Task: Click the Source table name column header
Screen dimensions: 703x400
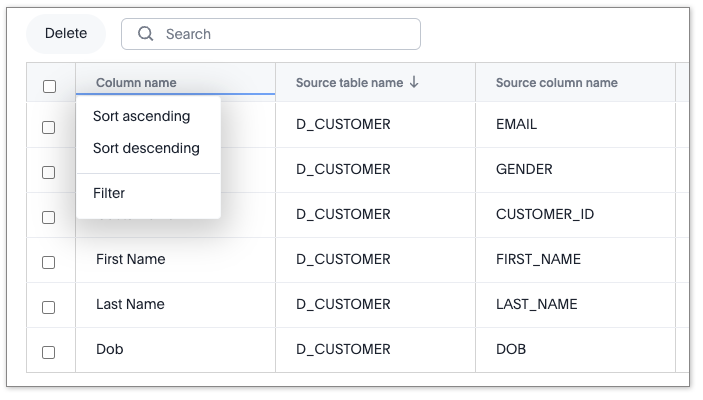Action: pos(349,83)
